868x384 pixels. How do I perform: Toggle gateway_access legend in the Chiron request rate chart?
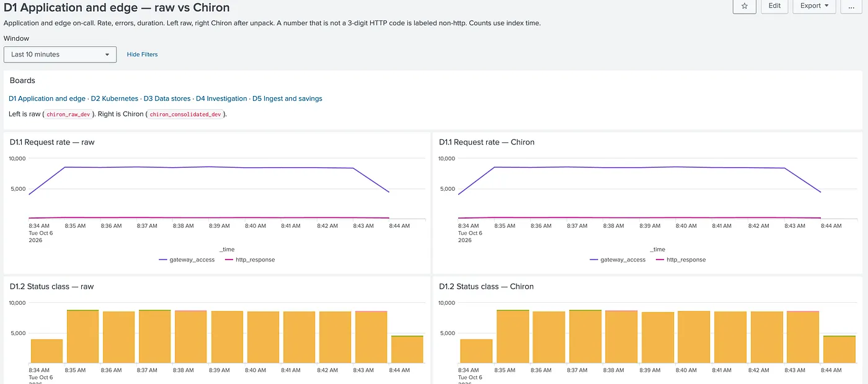(x=618, y=260)
